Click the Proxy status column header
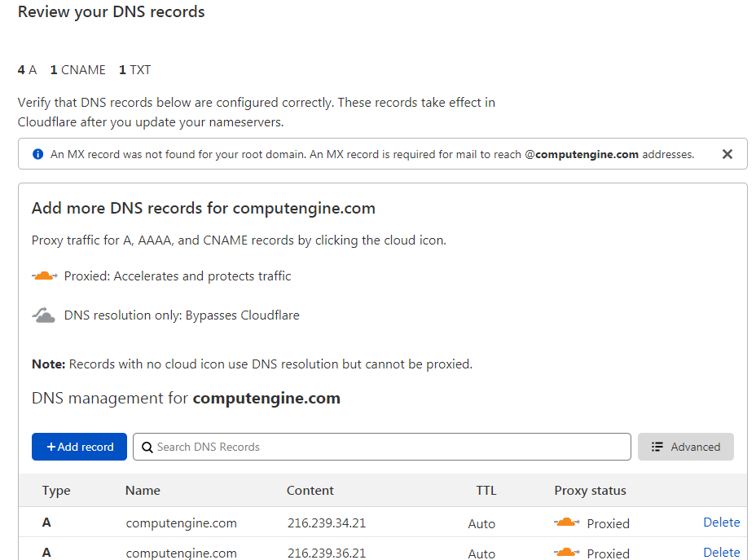Screen dimensions: 756x560 (x=590, y=491)
